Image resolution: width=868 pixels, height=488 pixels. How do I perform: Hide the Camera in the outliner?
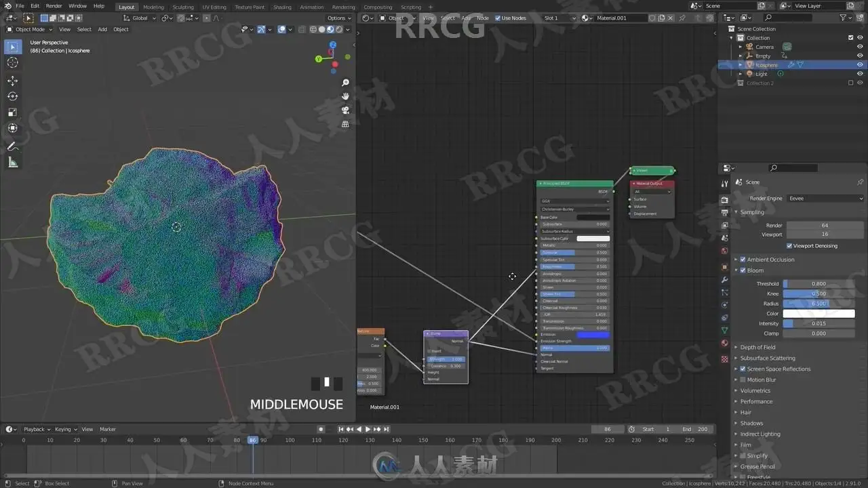[x=860, y=47]
